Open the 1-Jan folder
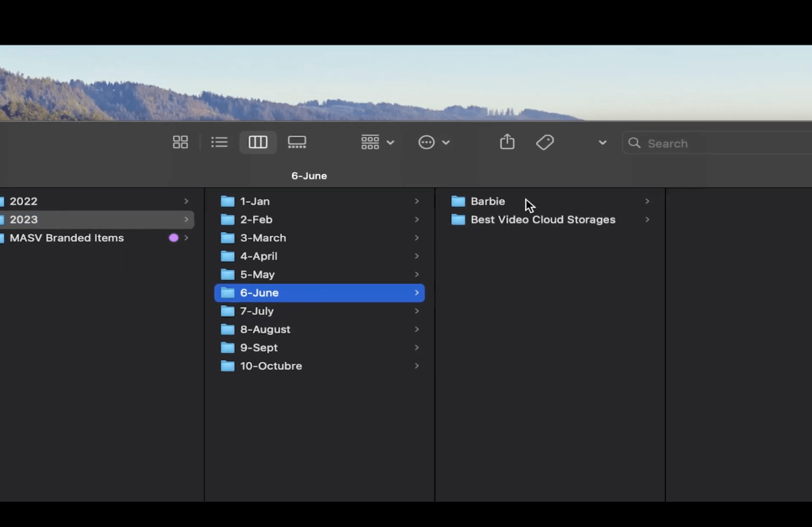 coord(319,202)
